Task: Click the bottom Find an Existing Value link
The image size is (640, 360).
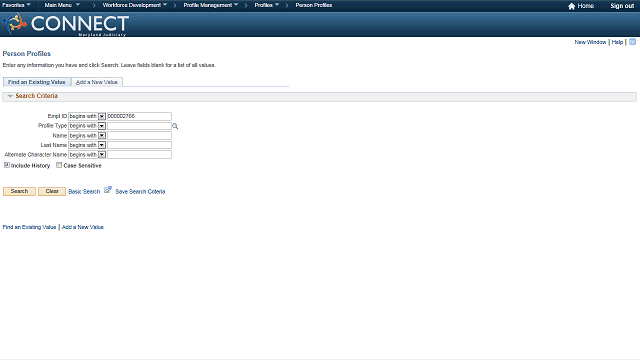Action: (x=29, y=227)
